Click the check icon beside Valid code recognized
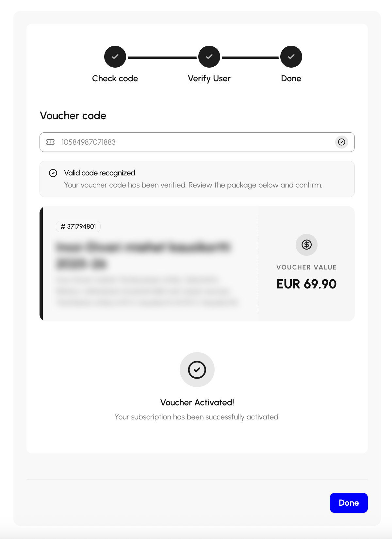 [x=53, y=173]
